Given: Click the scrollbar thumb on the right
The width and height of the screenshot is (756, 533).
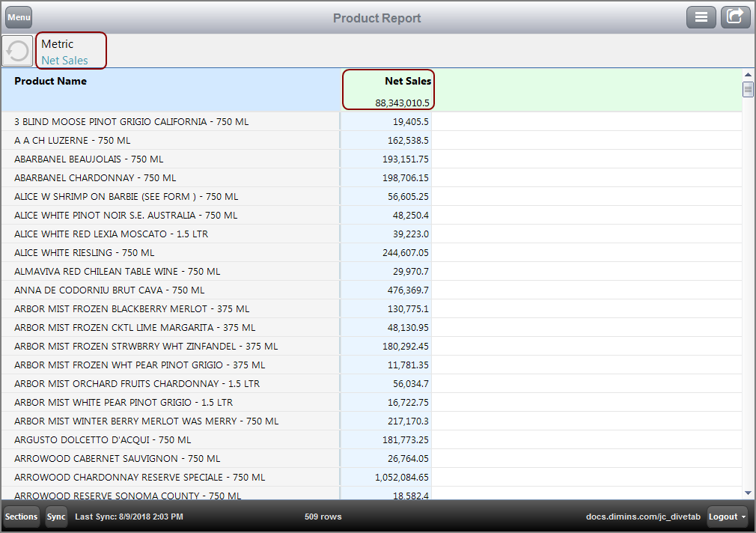Looking at the screenshot, I should [x=748, y=89].
